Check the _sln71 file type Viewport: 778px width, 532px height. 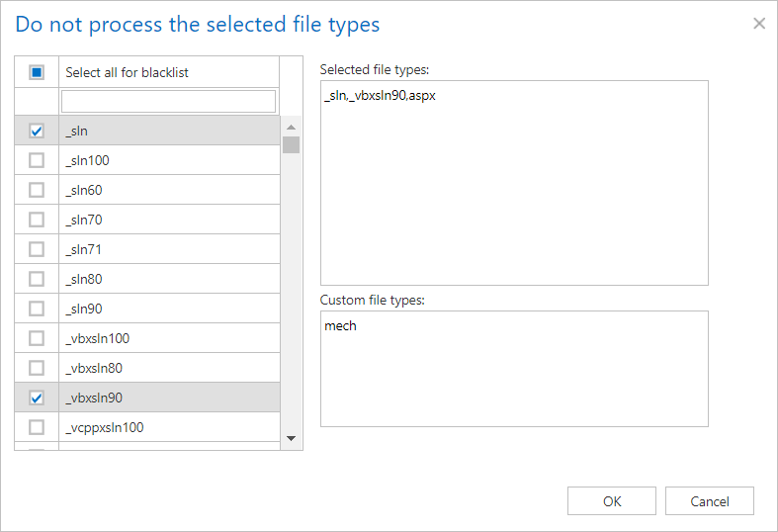[x=37, y=249]
